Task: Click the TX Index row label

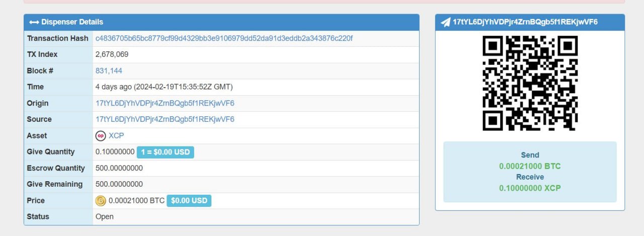Action: (42, 54)
